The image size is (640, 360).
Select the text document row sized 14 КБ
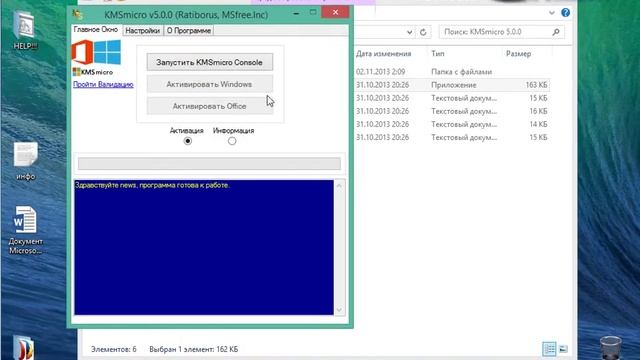pos(452,124)
